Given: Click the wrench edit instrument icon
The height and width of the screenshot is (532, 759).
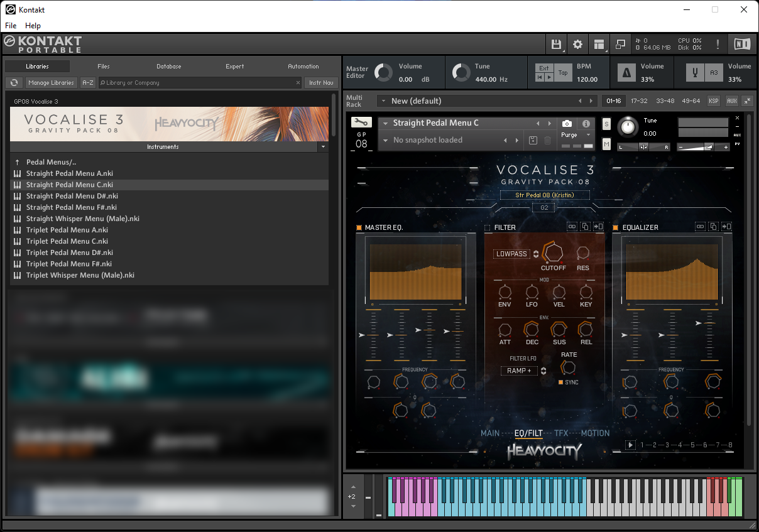Looking at the screenshot, I should click(361, 123).
